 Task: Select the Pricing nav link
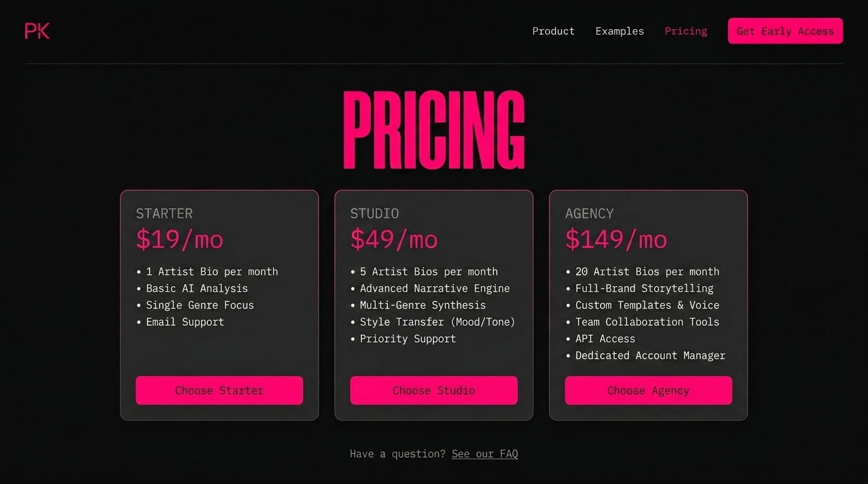(x=686, y=31)
